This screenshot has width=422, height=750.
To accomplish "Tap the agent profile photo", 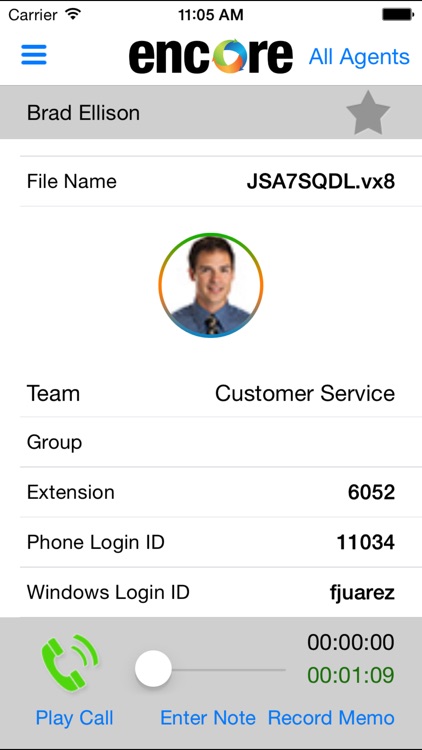I will 211,286.
